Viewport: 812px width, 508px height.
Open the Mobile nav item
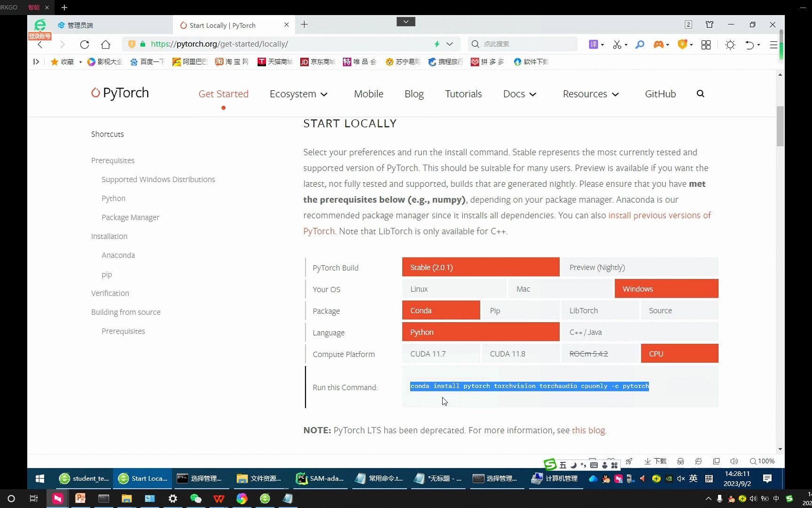[369, 94]
